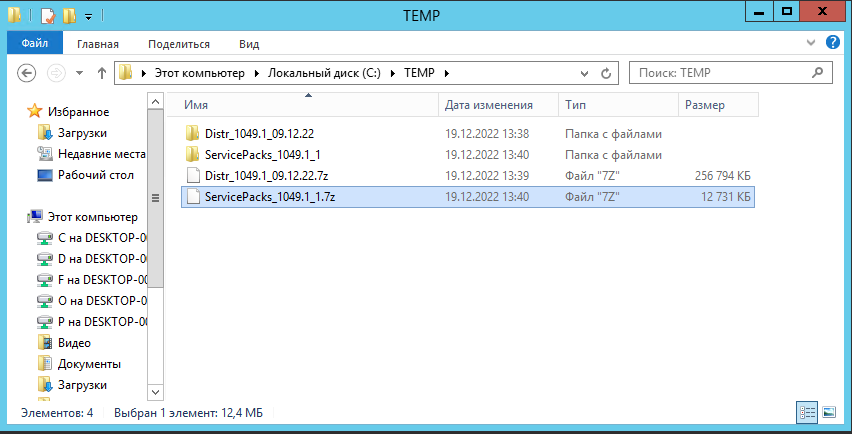Open the Вид ribbon tab
The width and height of the screenshot is (852, 434).
point(249,45)
